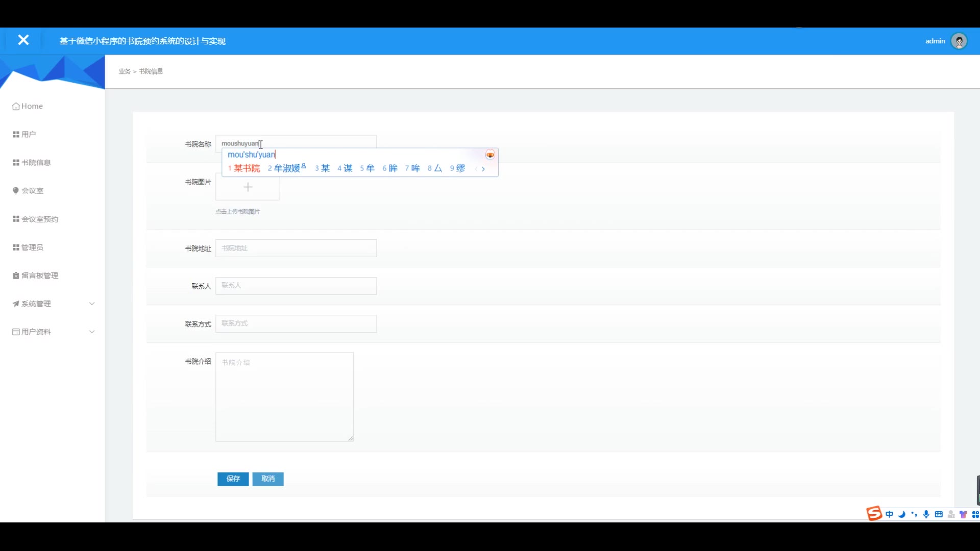Click the 保存 save button
Image resolution: width=980 pixels, height=551 pixels.
click(x=233, y=479)
